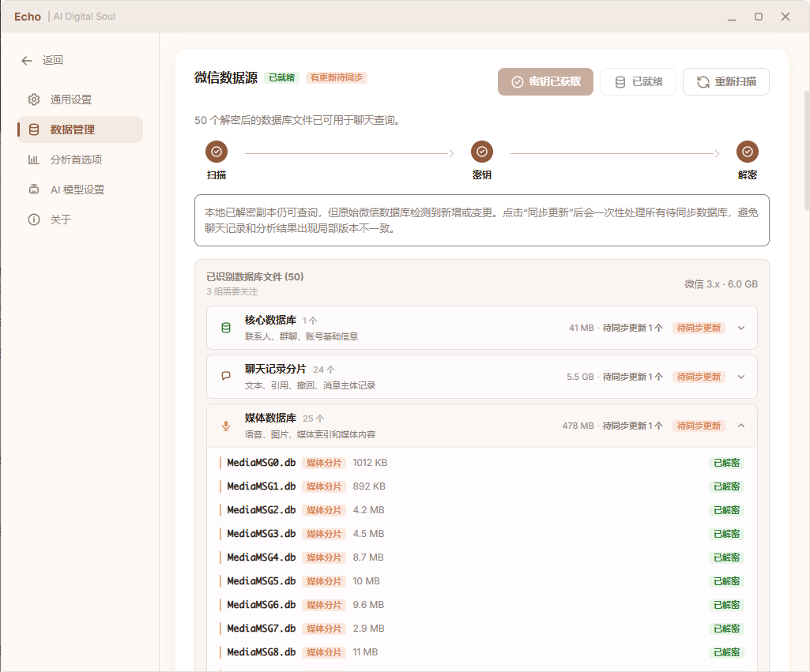
Task: Click 已解密 badge of MediaMSG4.db
Action: [726, 558]
